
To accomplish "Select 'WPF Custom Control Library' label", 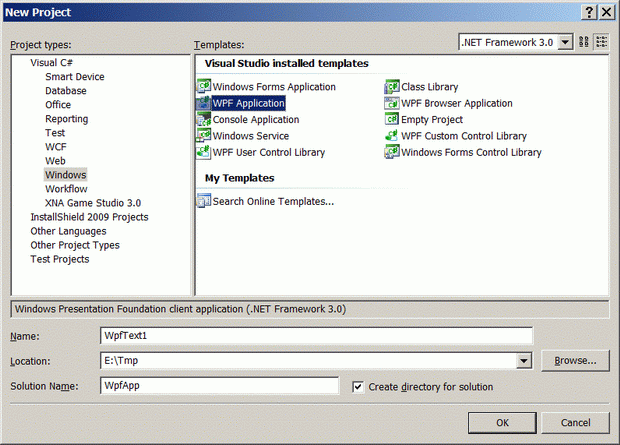I will (464, 136).
